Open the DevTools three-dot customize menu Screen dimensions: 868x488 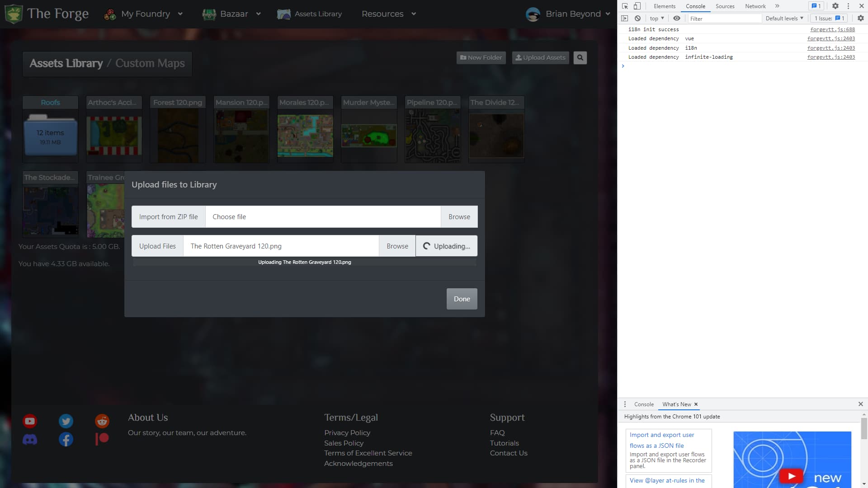pyautogui.click(x=848, y=6)
